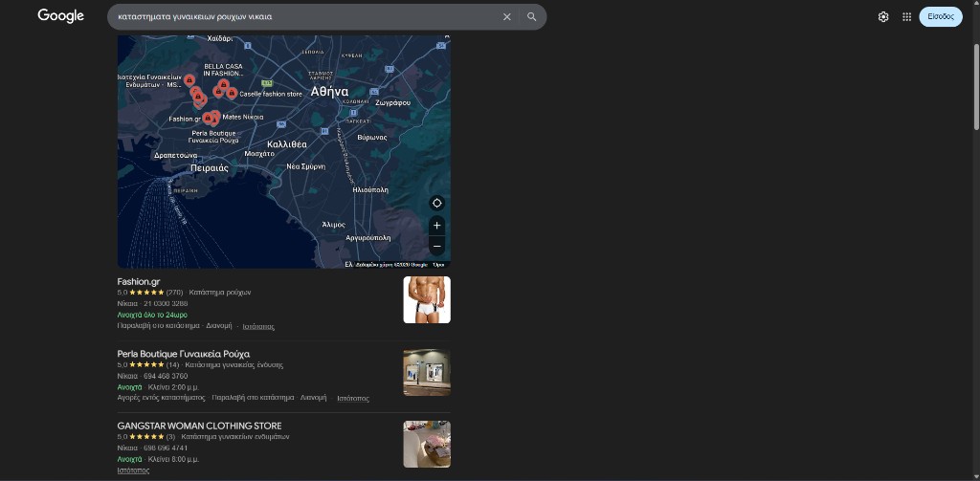Open the GANGSTAR WOMAN store thumbnail
The image size is (980, 481).
coord(427,444)
